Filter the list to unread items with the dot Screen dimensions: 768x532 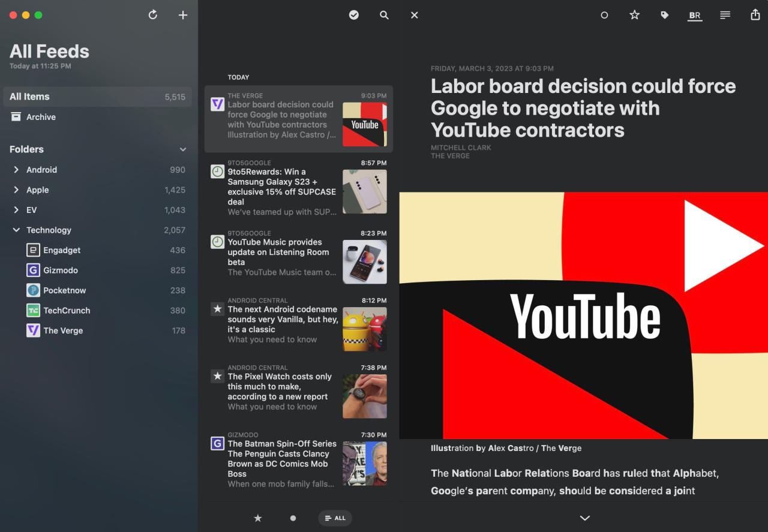[x=293, y=518]
